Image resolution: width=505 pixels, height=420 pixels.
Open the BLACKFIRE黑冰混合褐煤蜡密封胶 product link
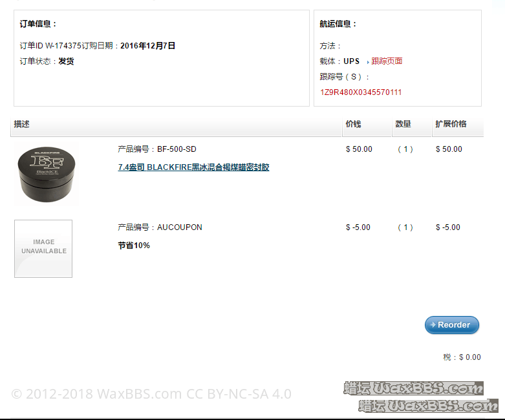193,167
